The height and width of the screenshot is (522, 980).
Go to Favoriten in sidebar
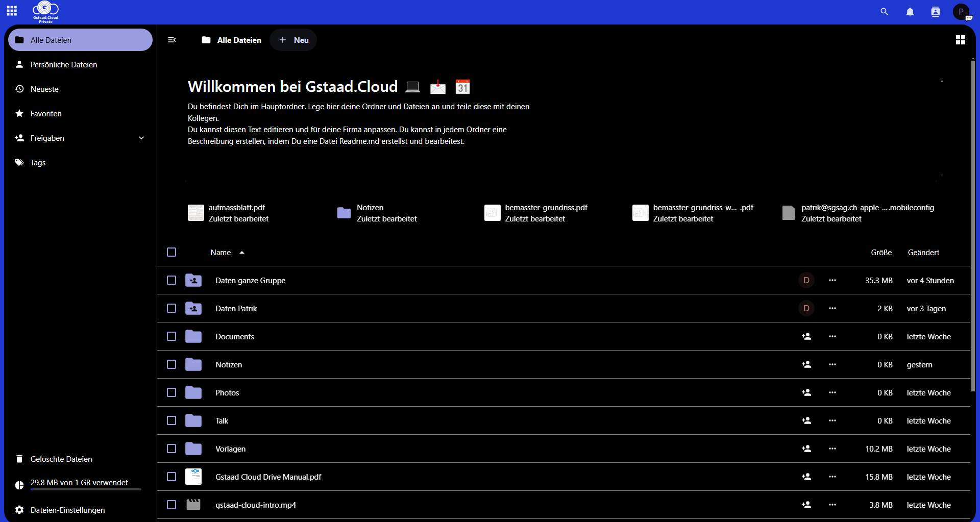(x=46, y=114)
